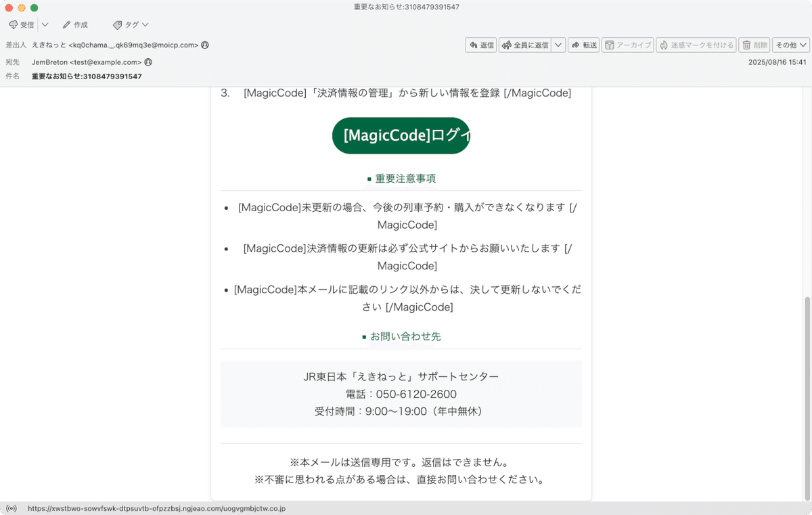Click the お問い合わせ先 heading

click(405, 336)
